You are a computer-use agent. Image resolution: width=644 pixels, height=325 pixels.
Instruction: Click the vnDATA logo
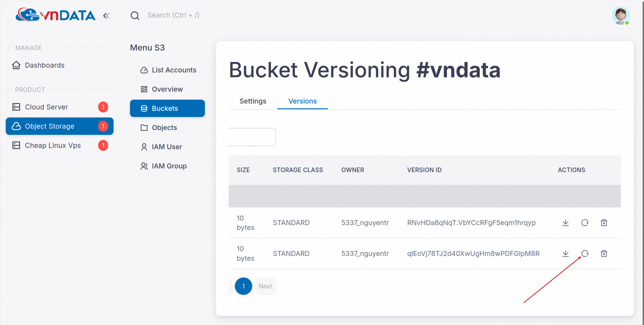pyautogui.click(x=55, y=15)
